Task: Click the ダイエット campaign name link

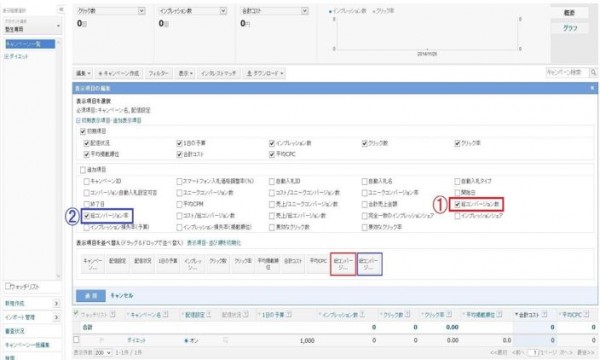Action: pyautogui.click(x=137, y=340)
